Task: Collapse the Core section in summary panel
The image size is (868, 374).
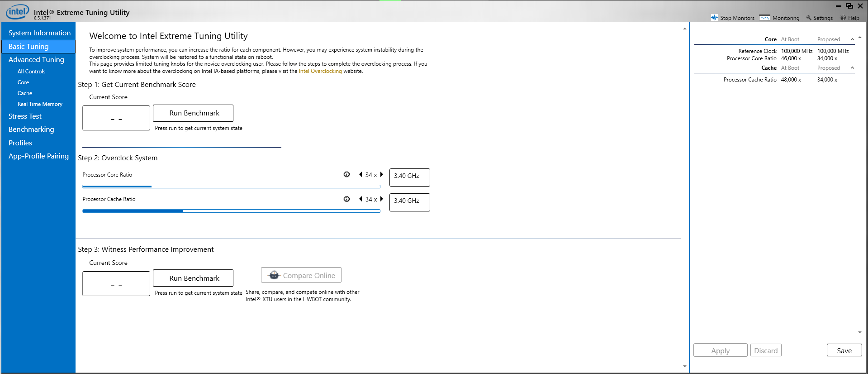Action: [x=852, y=39]
